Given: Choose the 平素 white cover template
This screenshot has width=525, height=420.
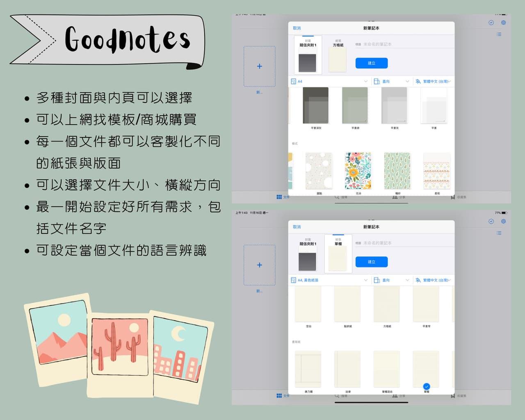Looking at the screenshot, I should 434,105.
